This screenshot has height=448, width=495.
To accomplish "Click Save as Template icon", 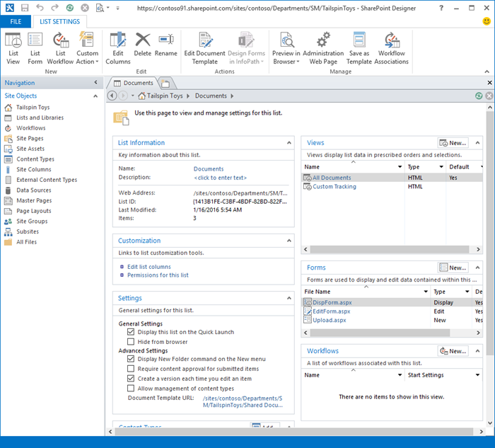I will (359, 48).
